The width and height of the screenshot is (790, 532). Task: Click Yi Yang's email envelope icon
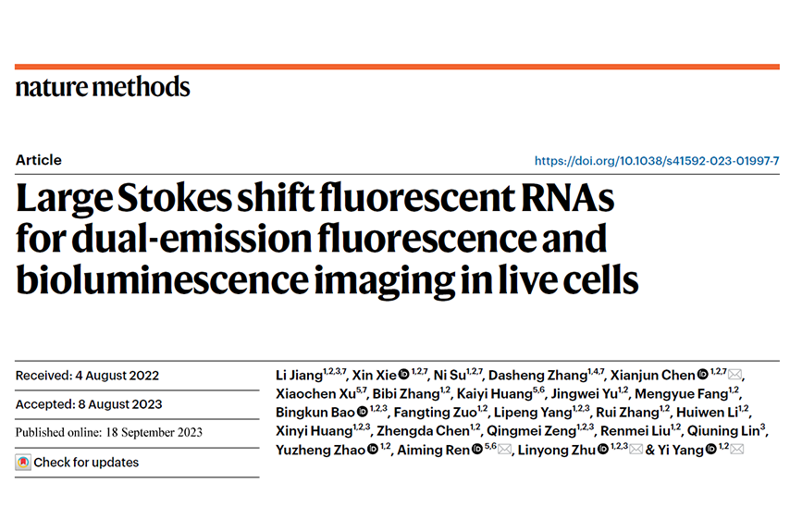pyautogui.click(x=736, y=450)
